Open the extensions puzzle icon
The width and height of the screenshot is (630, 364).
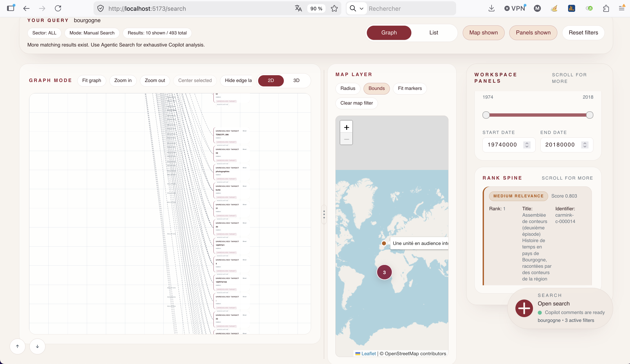click(x=606, y=9)
